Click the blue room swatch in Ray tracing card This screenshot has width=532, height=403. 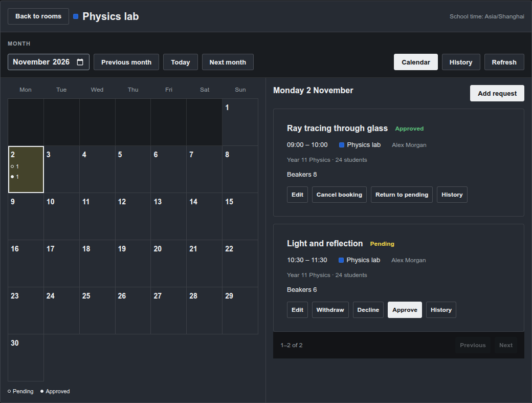point(342,145)
